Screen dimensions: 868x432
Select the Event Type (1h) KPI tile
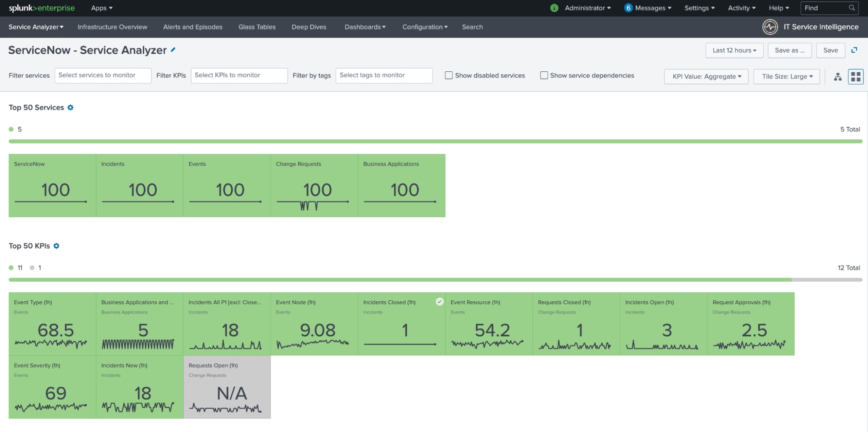pos(52,324)
